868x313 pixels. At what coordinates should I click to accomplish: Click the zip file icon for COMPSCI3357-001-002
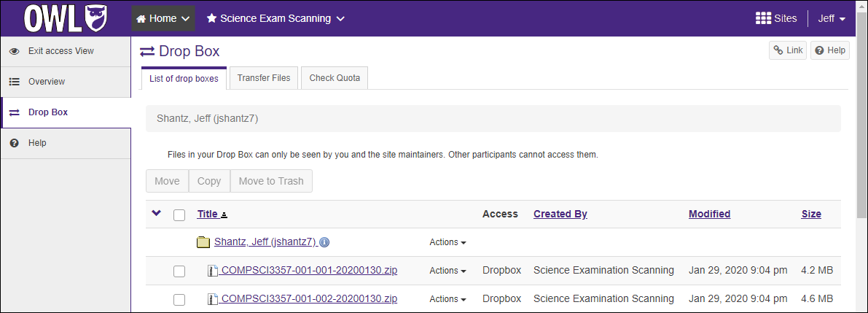point(211,299)
